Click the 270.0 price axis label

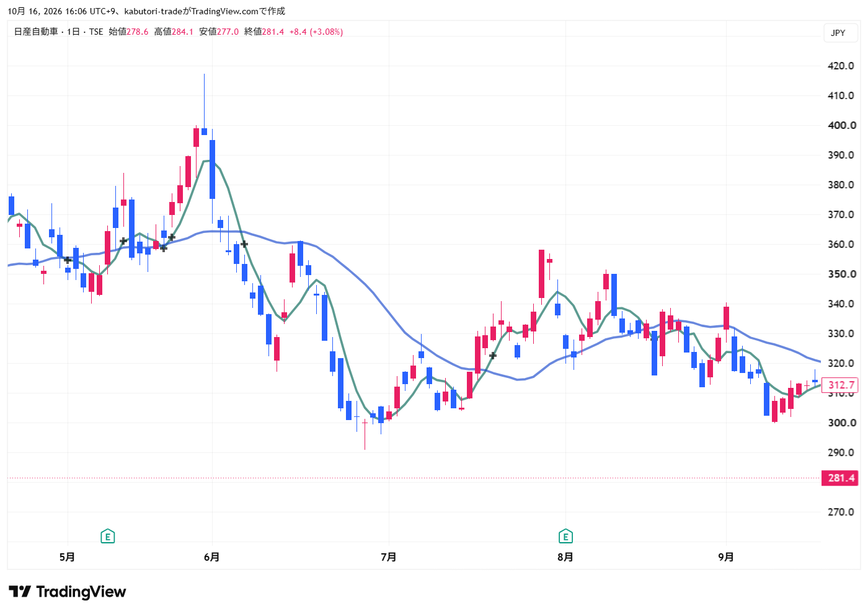pos(841,512)
